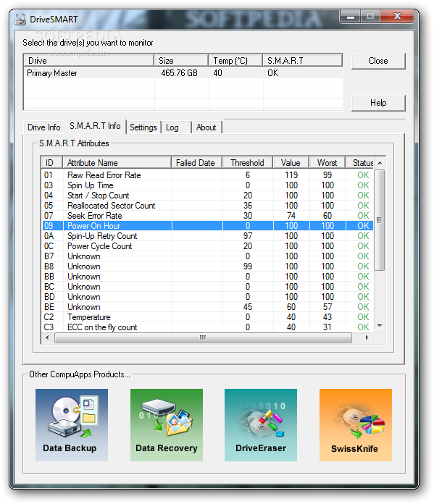The height and width of the screenshot is (504, 434).
Task: Click the DriveSMART title bar app icon
Action: pyautogui.click(x=20, y=20)
